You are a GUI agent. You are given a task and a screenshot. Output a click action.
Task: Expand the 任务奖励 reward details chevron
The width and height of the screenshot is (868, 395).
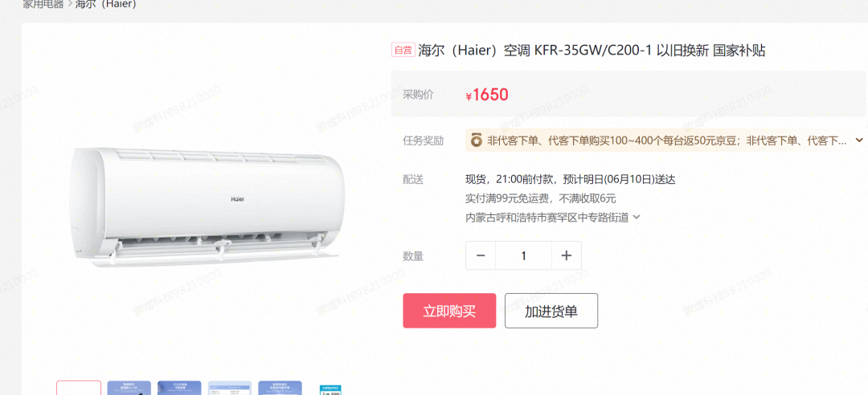pos(860,140)
